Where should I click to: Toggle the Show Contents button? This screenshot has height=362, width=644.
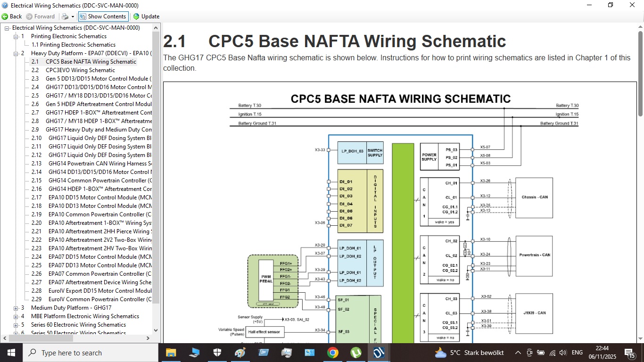102,16
